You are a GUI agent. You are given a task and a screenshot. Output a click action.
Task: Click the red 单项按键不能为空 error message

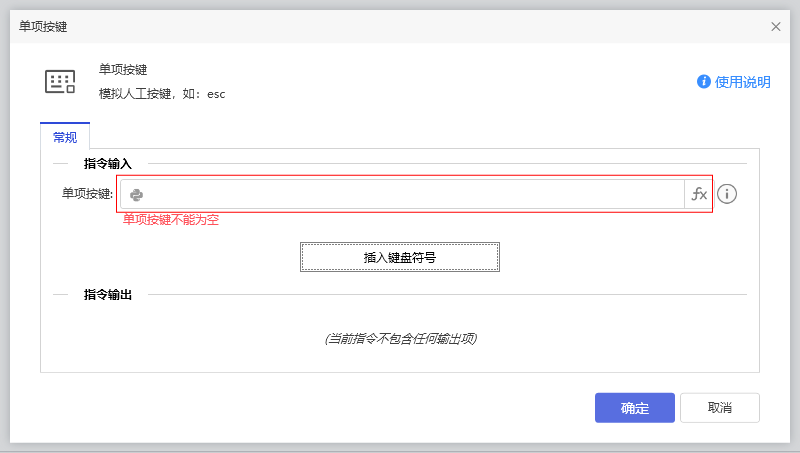(171, 220)
